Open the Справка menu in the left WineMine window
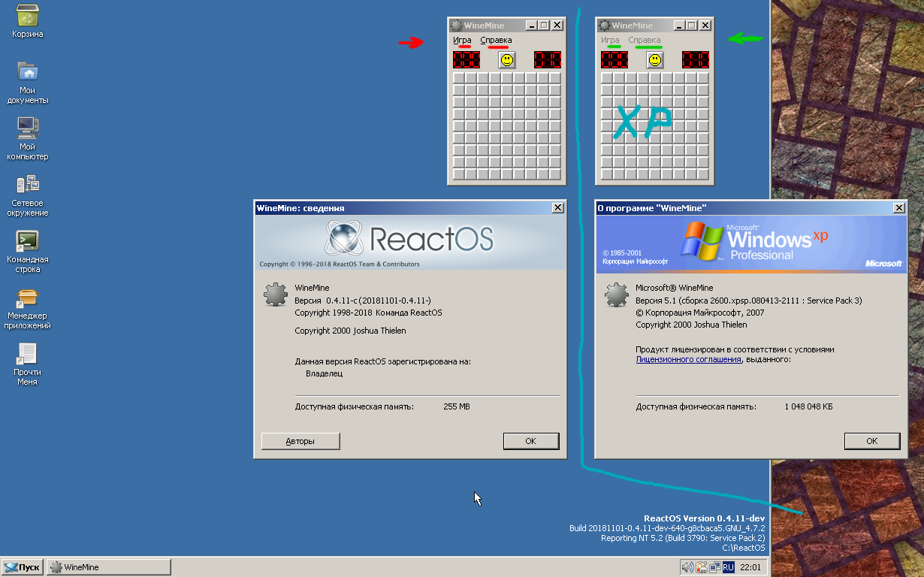924x577 pixels. point(496,41)
